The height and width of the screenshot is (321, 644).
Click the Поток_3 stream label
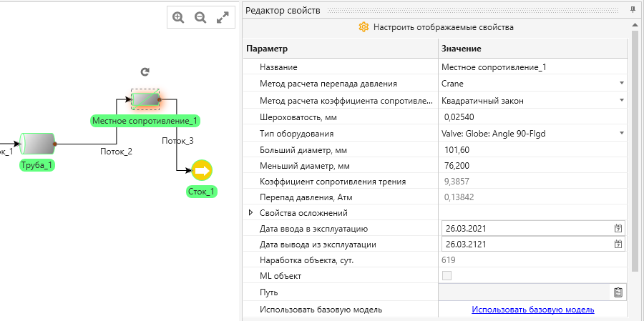point(177,141)
